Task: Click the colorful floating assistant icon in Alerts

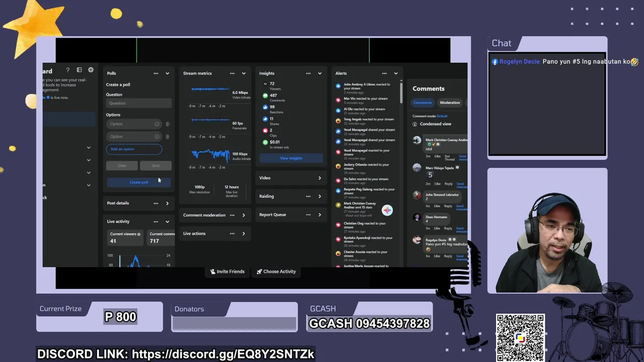Action: coord(387,210)
